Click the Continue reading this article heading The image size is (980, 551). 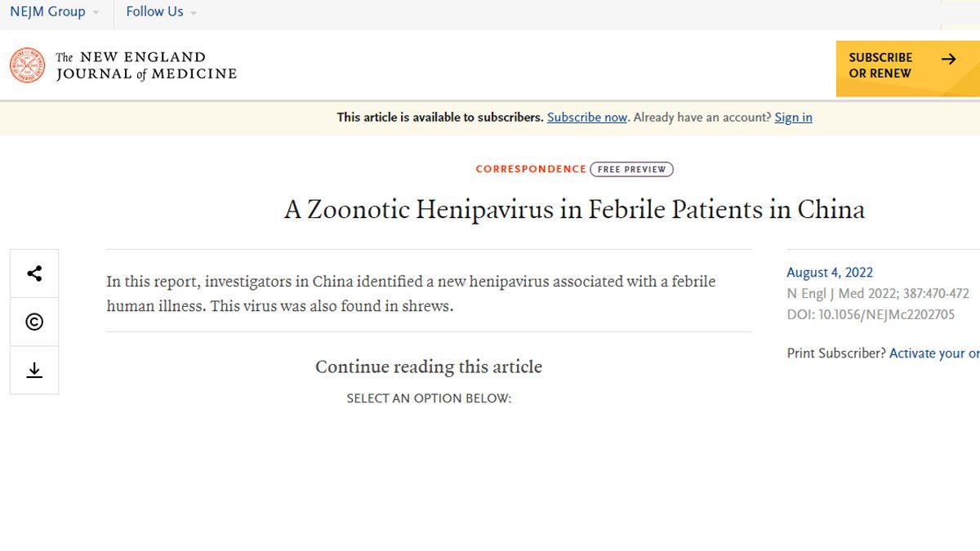[x=429, y=367]
